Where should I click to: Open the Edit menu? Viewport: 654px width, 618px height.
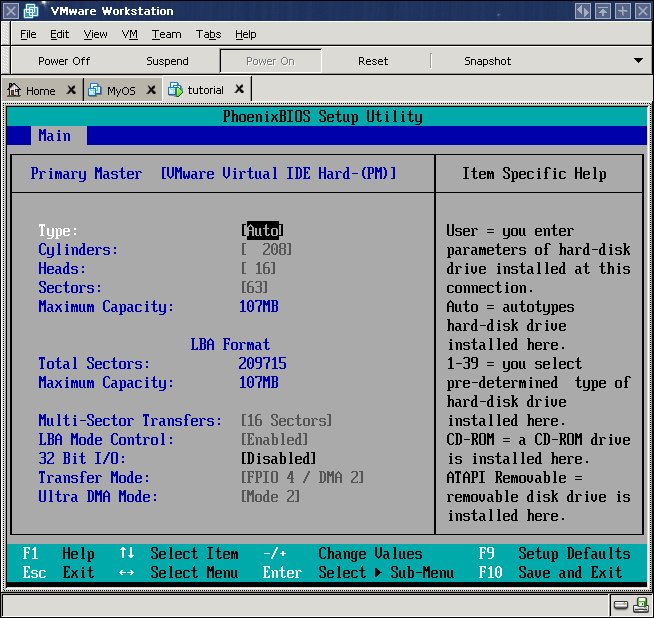pyautogui.click(x=59, y=34)
